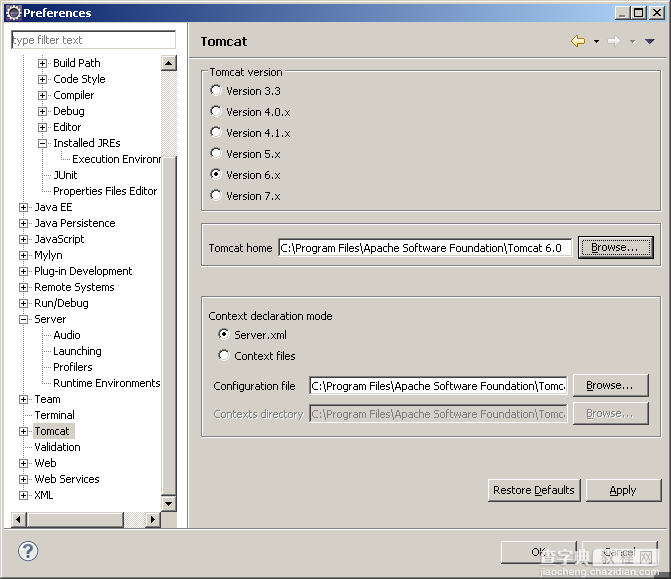Screen dimensions: 671x579
Task: Click the type filter text field
Action: tap(93, 40)
